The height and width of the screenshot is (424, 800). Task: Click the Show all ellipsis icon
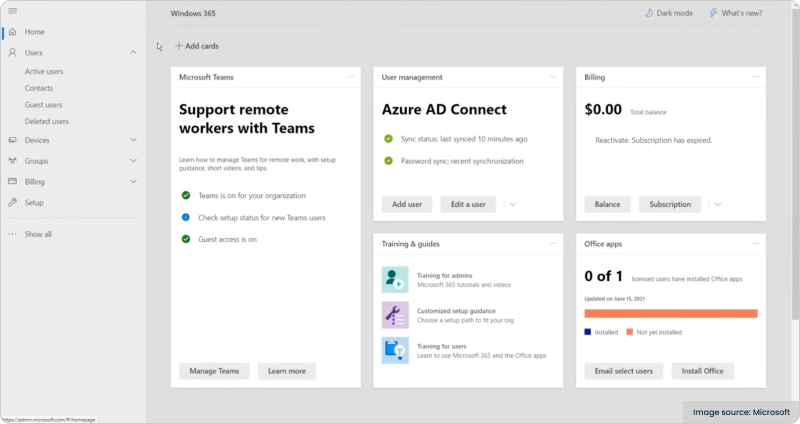coord(12,234)
